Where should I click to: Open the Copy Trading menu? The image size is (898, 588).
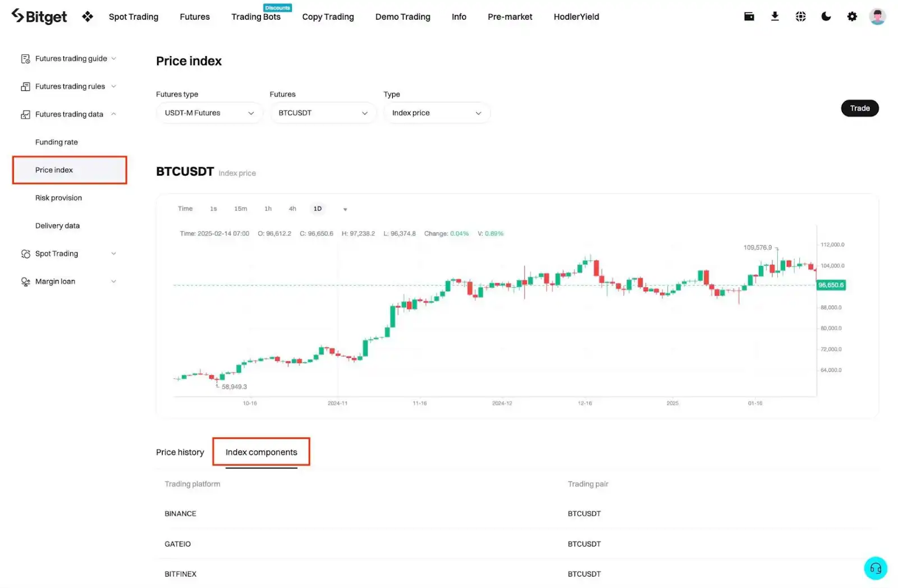point(328,17)
